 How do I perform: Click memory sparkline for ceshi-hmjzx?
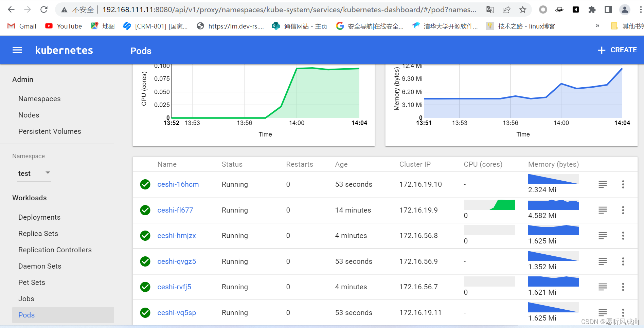pyautogui.click(x=554, y=230)
